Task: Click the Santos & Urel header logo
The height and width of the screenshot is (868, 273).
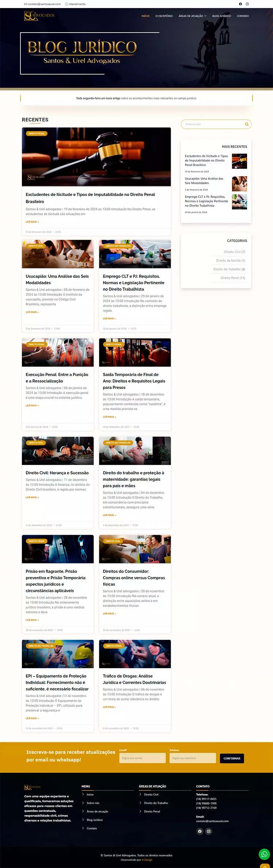Action: click(39, 16)
